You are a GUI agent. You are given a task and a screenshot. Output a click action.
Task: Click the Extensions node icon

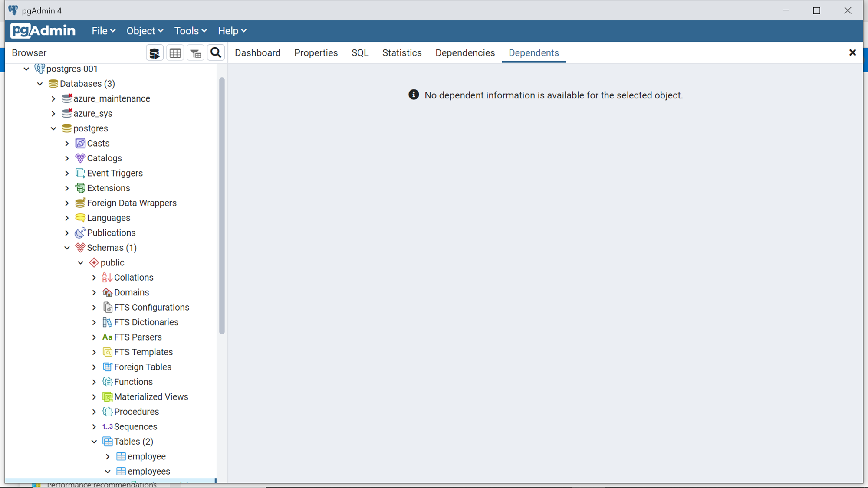tap(80, 188)
